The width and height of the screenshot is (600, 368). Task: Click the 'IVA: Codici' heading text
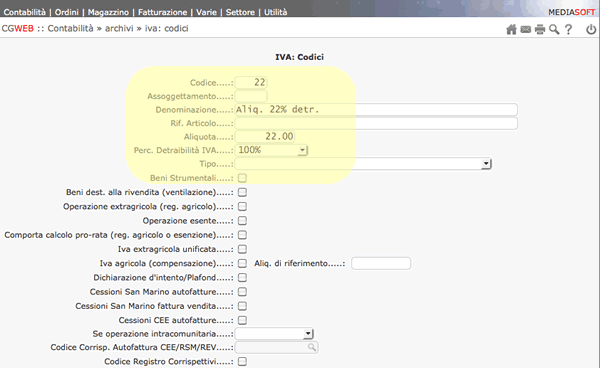coord(300,57)
